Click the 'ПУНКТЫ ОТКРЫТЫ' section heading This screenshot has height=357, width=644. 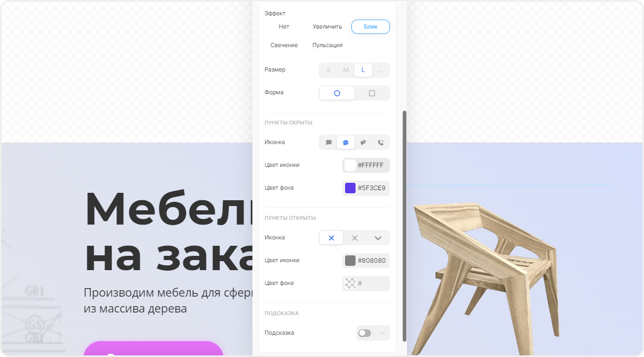(x=290, y=218)
